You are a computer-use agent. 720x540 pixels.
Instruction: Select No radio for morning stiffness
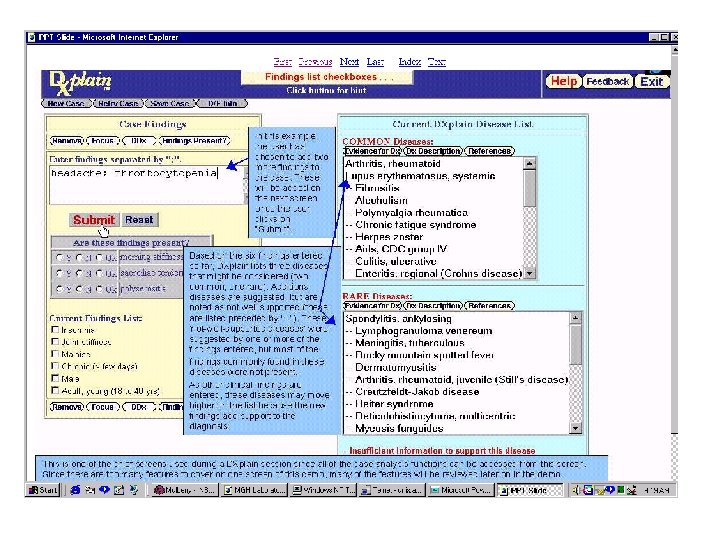click(79, 258)
